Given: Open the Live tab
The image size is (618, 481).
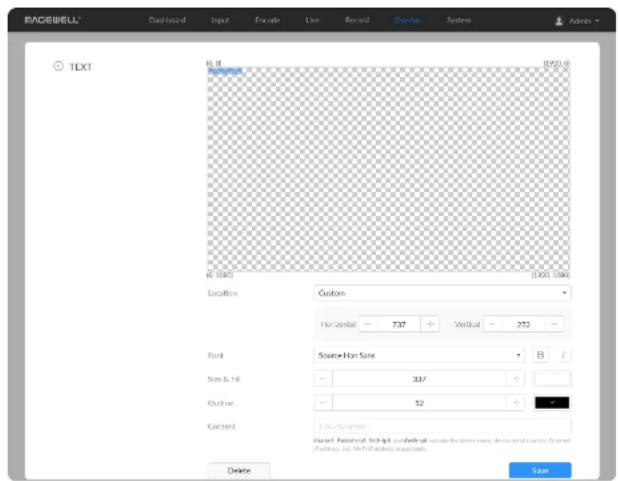Looking at the screenshot, I should [x=312, y=20].
